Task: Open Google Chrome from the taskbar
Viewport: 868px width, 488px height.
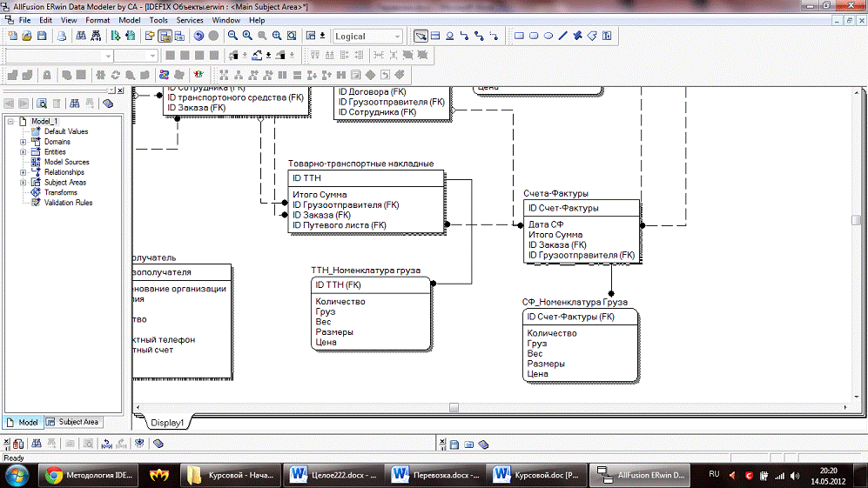Action: click(x=54, y=475)
